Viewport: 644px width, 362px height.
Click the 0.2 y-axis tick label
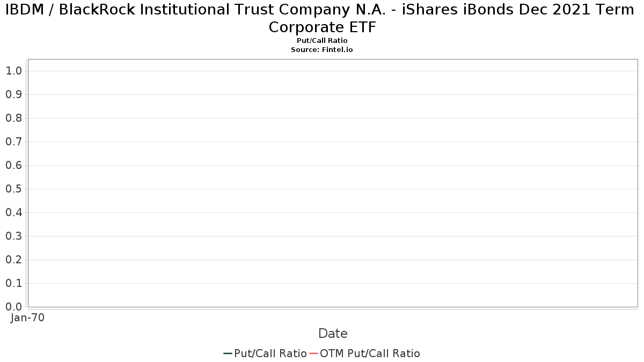13,260
